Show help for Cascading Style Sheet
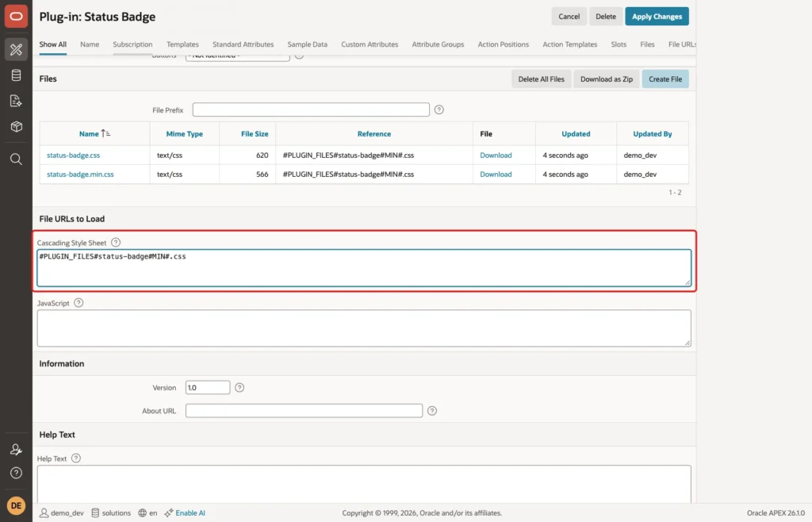 tap(116, 243)
